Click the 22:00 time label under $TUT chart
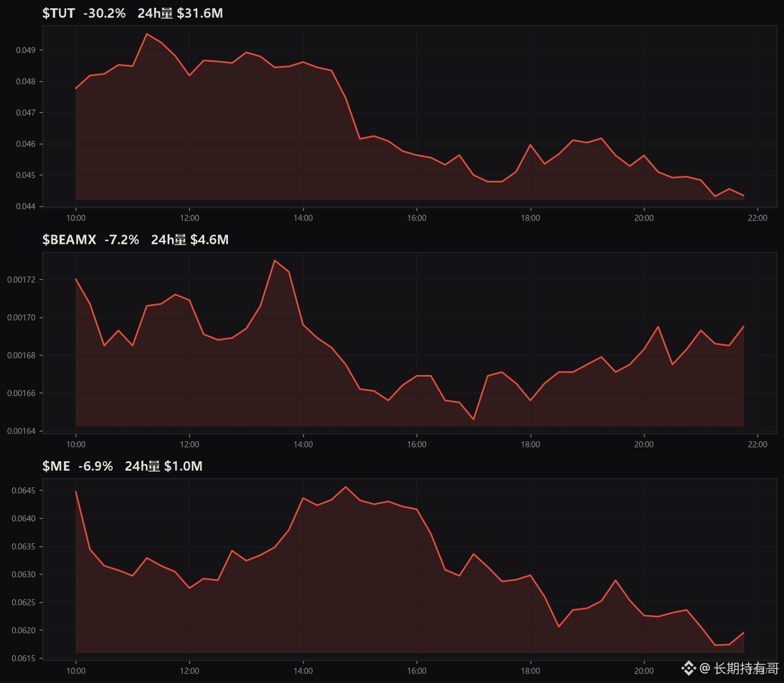This screenshot has height=683, width=784. click(757, 218)
